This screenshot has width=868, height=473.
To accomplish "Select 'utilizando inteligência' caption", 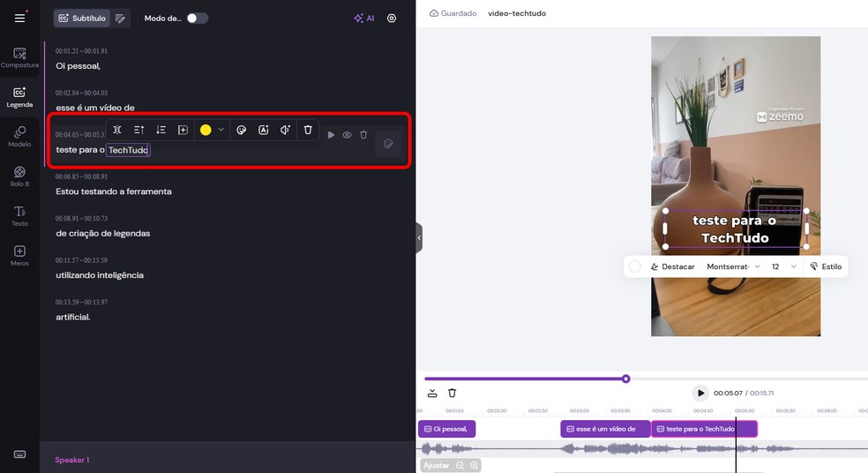I will pos(100,274).
